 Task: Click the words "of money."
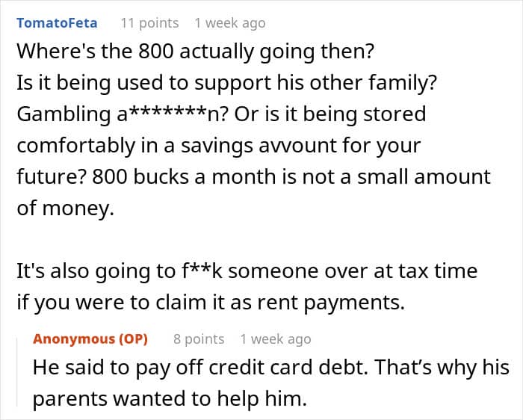coord(66,209)
